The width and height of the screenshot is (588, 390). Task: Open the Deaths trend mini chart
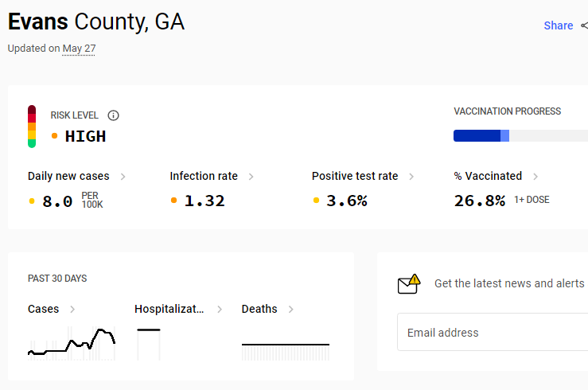pos(286,352)
